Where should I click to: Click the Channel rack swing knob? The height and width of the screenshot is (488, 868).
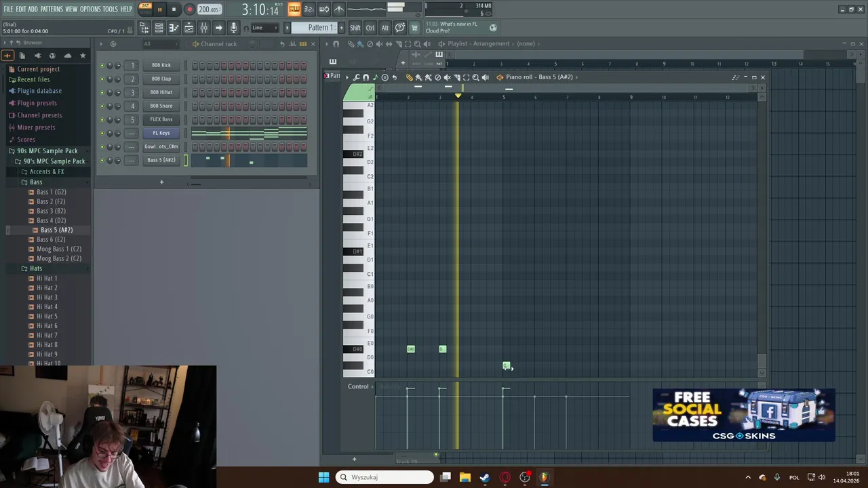[252, 44]
